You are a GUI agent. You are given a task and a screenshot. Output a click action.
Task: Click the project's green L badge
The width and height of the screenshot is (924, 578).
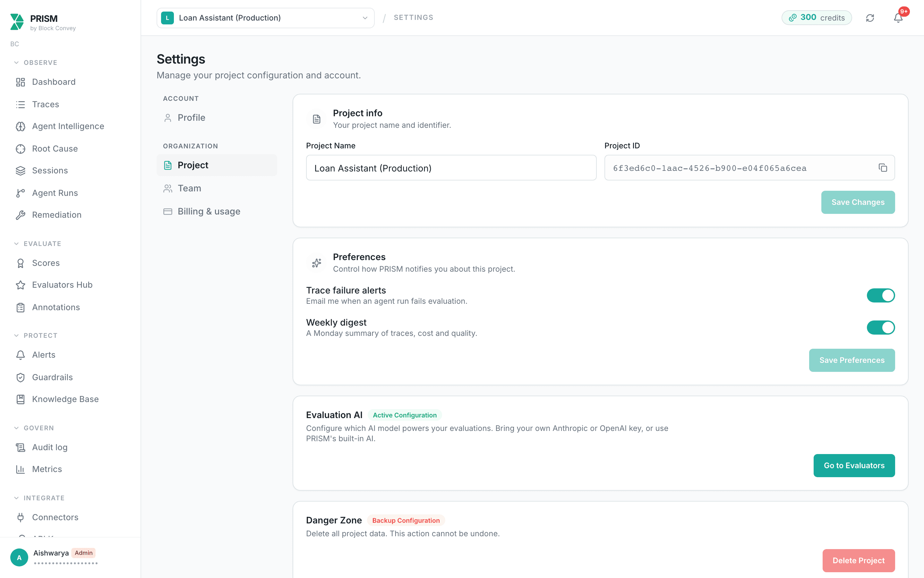167,18
